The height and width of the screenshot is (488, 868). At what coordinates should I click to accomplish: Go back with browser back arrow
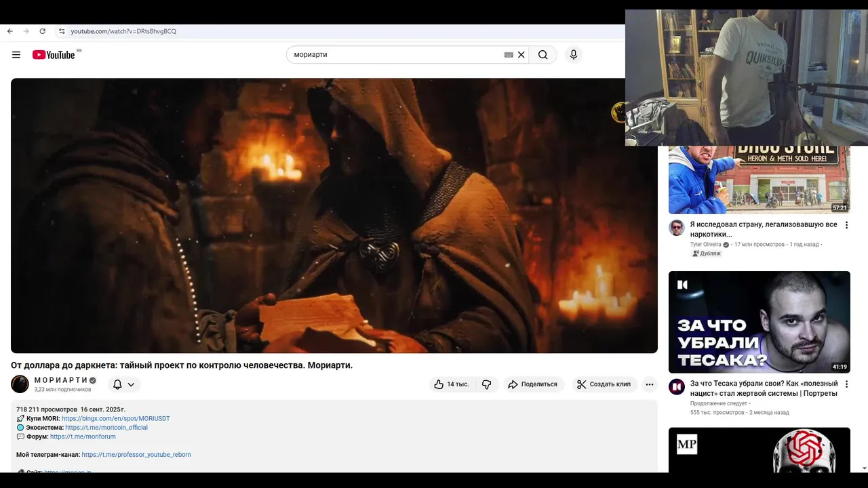[x=9, y=31]
